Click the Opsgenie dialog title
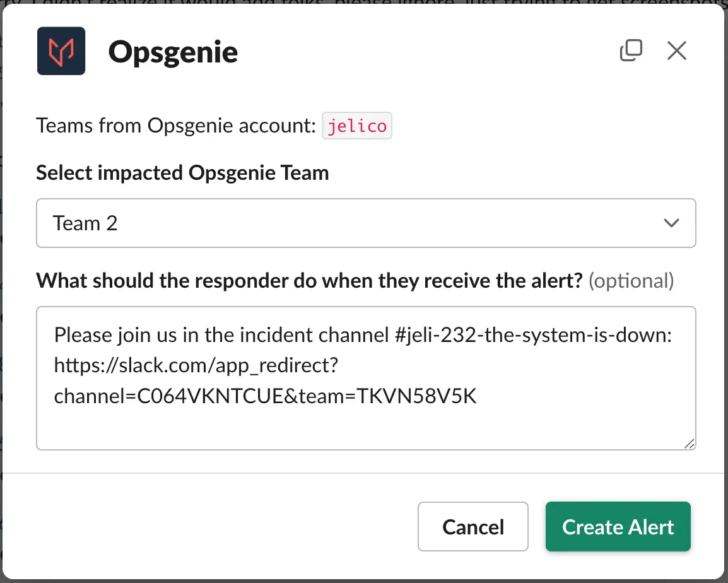This screenshot has height=583, width=728. (x=173, y=52)
